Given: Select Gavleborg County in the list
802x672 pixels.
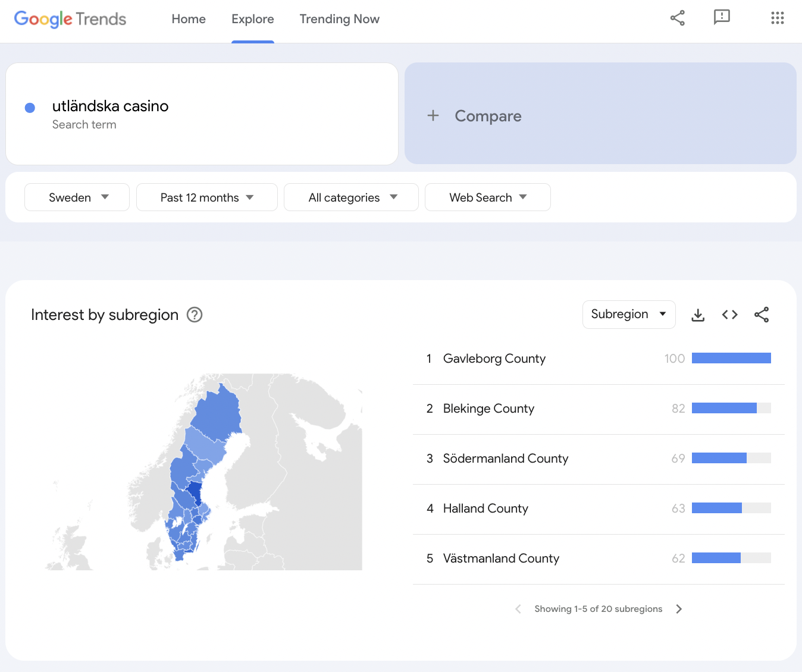Looking at the screenshot, I should (494, 359).
